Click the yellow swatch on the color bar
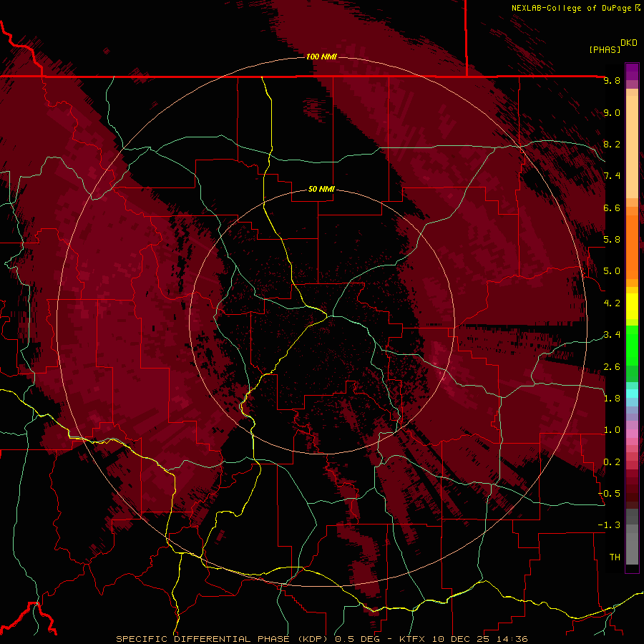Viewport: 644px width, 644px height. click(632, 306)
